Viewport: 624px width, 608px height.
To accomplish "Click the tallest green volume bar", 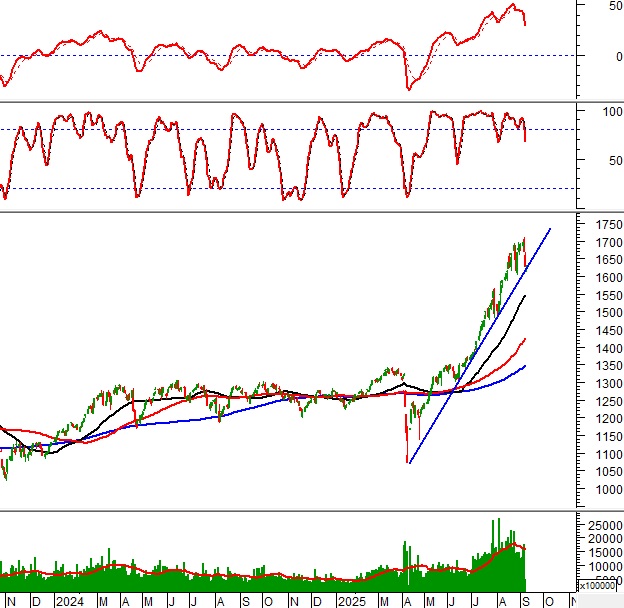I will tap(493, 552).
